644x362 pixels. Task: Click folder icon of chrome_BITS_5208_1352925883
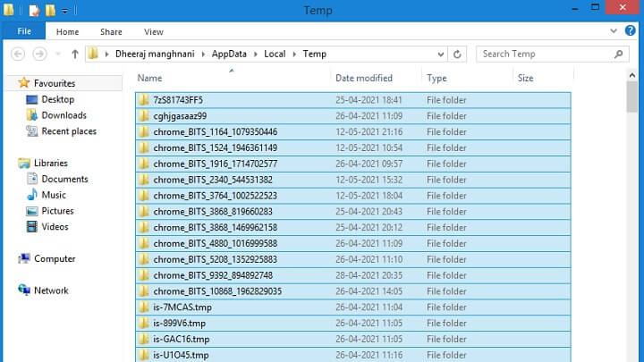pos(144,259)
